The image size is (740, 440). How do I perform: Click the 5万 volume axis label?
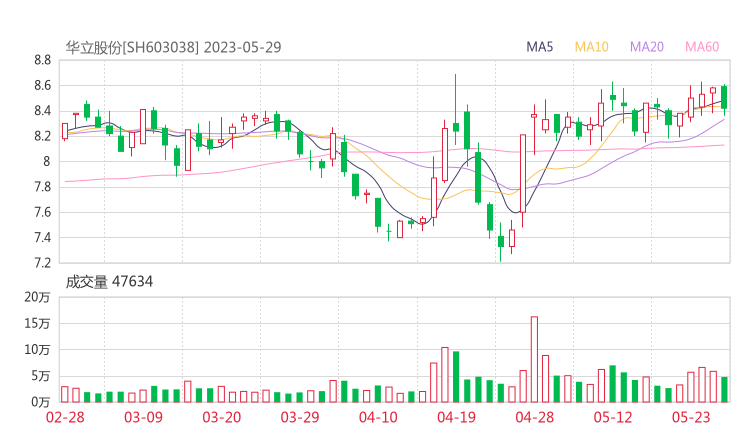[x=41, y=376]
